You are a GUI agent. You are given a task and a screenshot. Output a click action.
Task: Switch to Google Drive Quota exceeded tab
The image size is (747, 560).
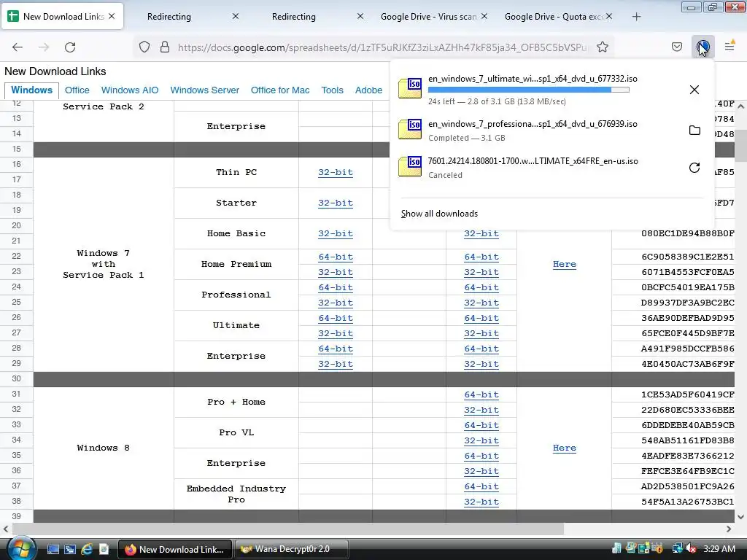(x=554, y=17)
